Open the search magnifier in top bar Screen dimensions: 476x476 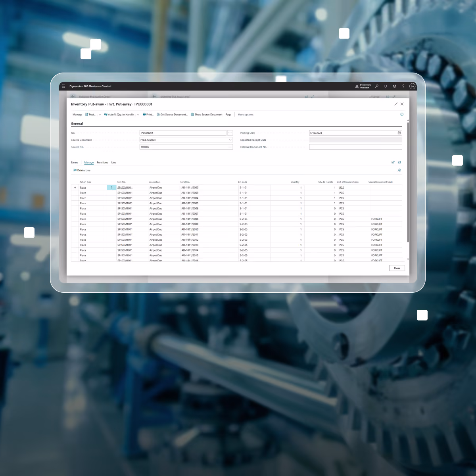tap(377, 86)
